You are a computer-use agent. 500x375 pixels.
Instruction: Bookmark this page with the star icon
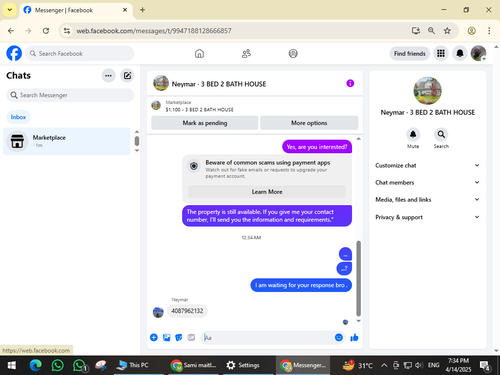pyautogui.click(x=447, y=31)
